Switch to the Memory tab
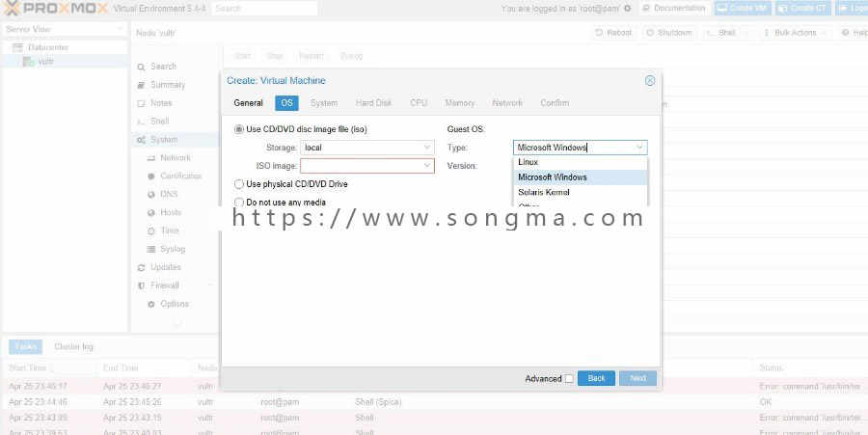This screenshot has height=435, width=868. 459,103
